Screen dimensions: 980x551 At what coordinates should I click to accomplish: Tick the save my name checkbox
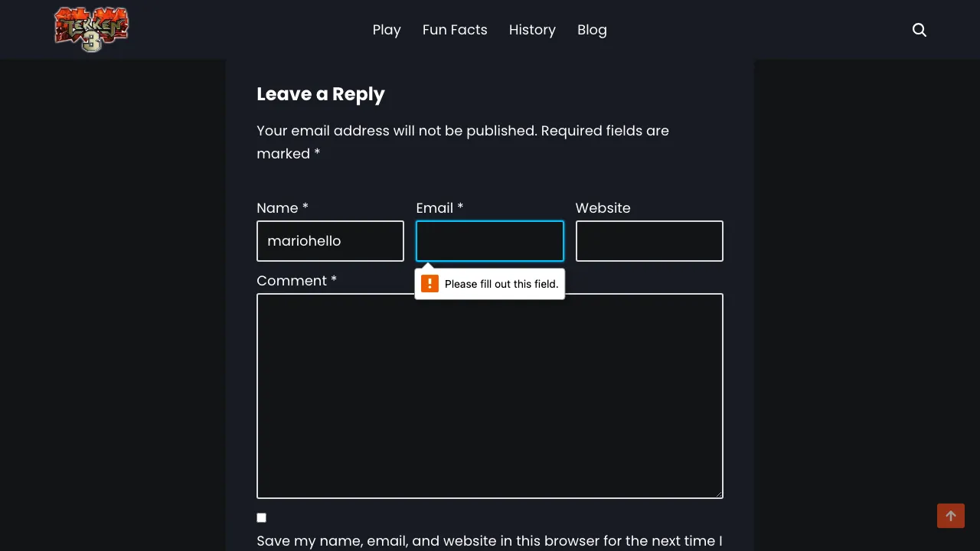point(262,518)
